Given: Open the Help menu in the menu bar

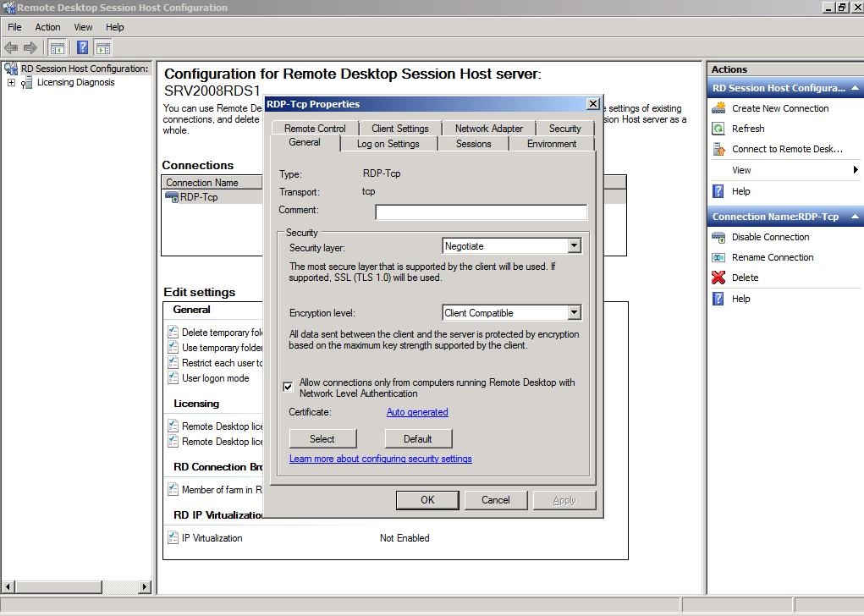Looking at the screenshot, I should (x=114, y=27).
